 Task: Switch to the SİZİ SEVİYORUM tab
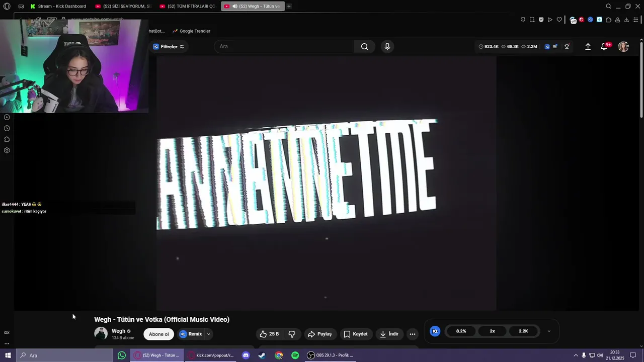click(123, 6)
